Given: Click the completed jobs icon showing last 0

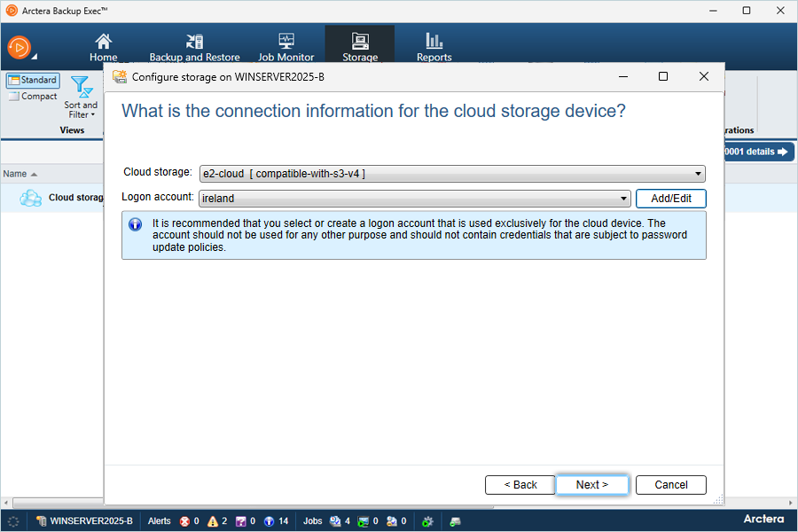Looking at the screenshot, I should (391, 521).
